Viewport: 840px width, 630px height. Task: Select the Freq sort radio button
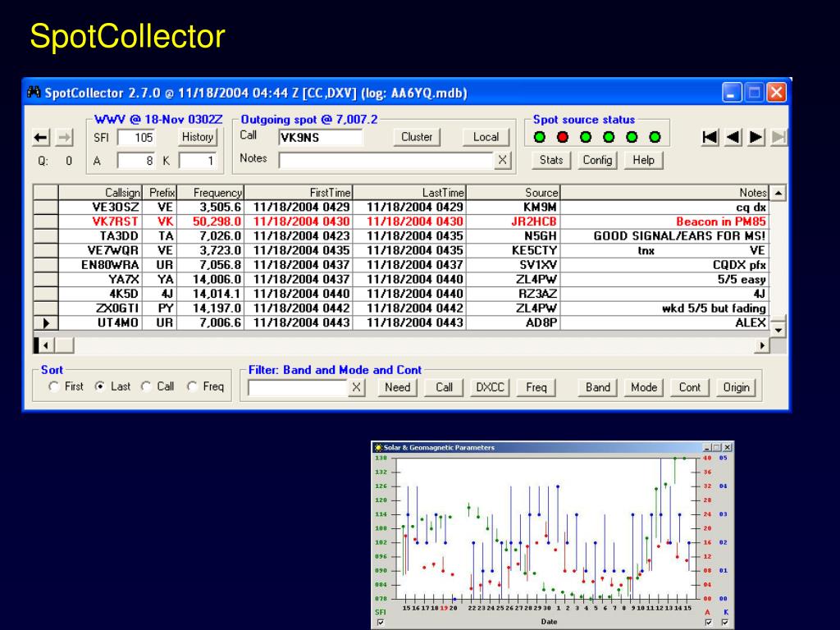coord(192,386)
